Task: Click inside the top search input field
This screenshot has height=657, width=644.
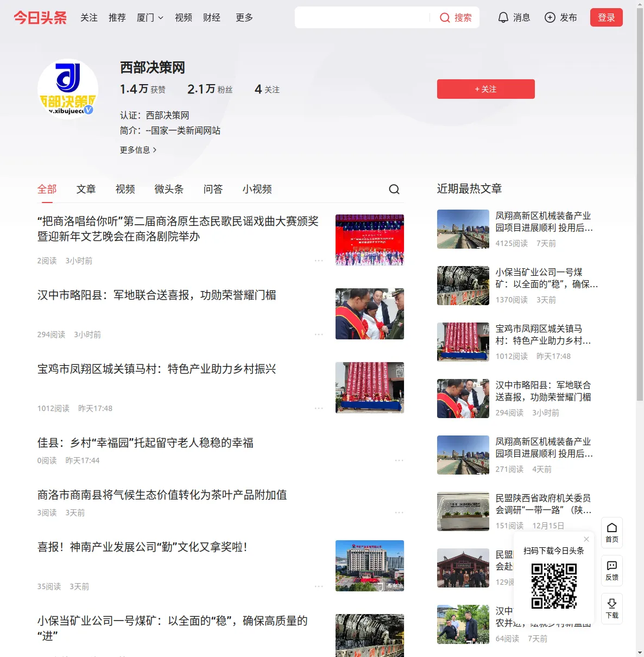Action: pos(363,17)
